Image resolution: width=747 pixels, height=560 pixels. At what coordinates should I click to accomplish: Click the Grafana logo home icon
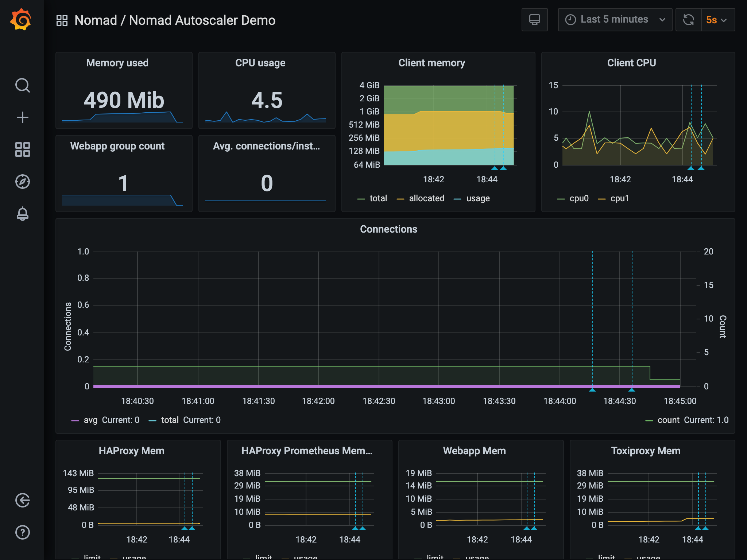(x=21, y=20)
